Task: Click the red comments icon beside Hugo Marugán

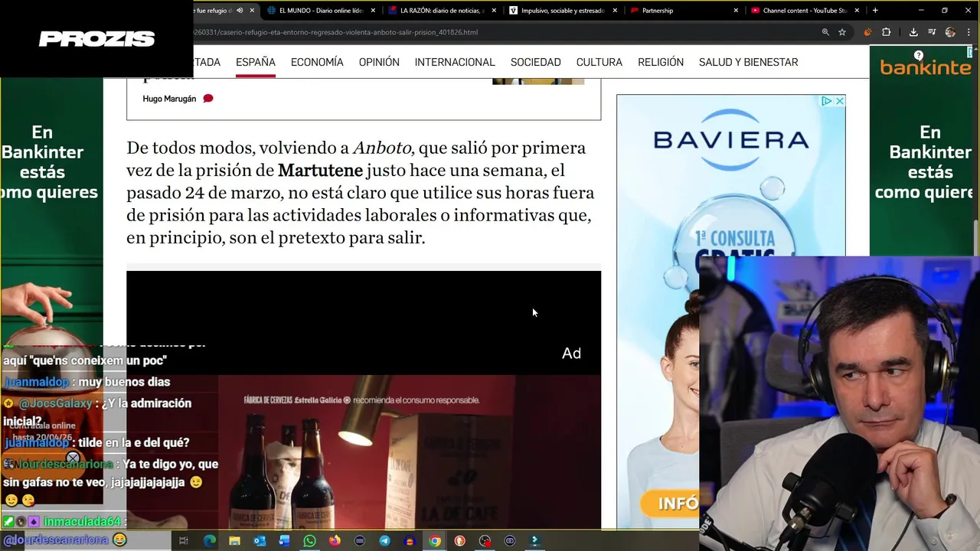Action: (x=208, y=99)
